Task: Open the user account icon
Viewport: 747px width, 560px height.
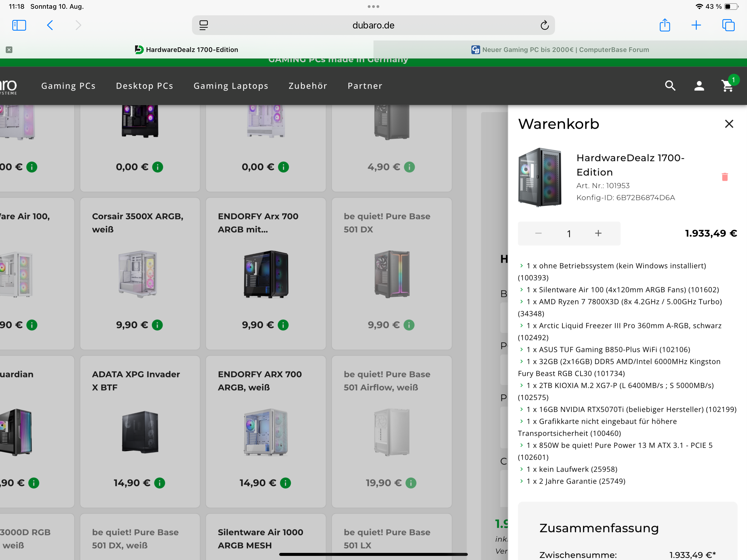Action: coord(699,86)
